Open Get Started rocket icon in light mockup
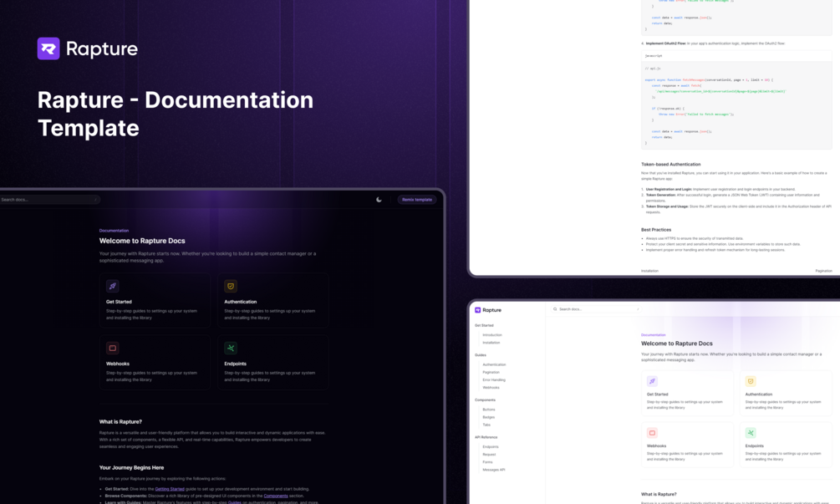This screenshot has width=840, height=504. 652,381
